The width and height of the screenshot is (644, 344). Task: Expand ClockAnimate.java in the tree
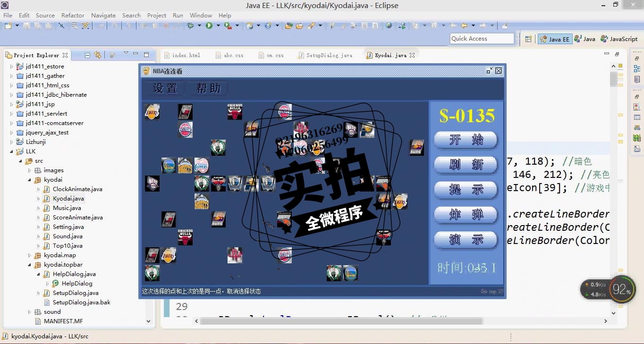pyautogui.click(x=39, y=189)
